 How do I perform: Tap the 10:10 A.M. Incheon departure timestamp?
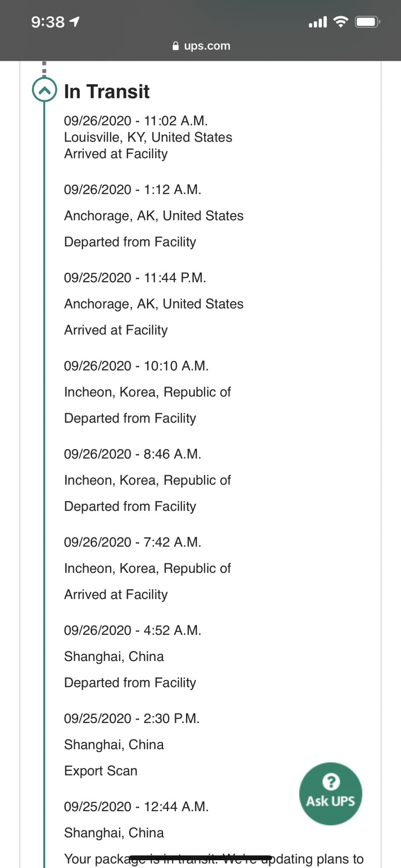click(136, 366)
